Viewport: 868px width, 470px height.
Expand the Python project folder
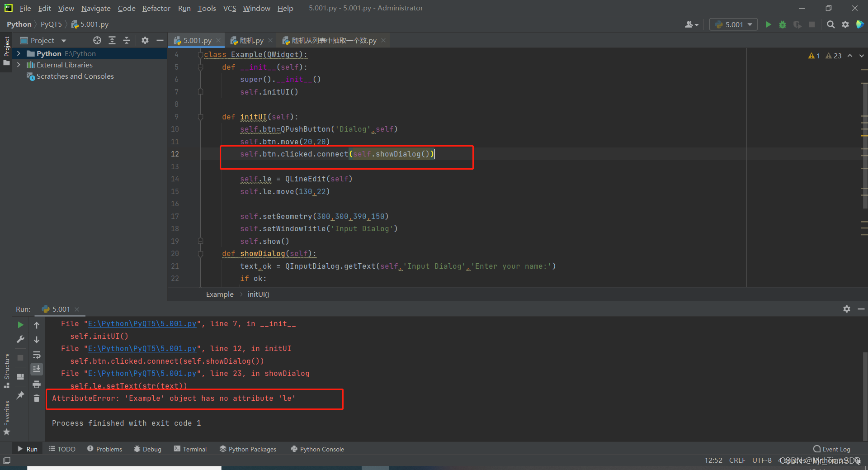[x=18, y=53]
